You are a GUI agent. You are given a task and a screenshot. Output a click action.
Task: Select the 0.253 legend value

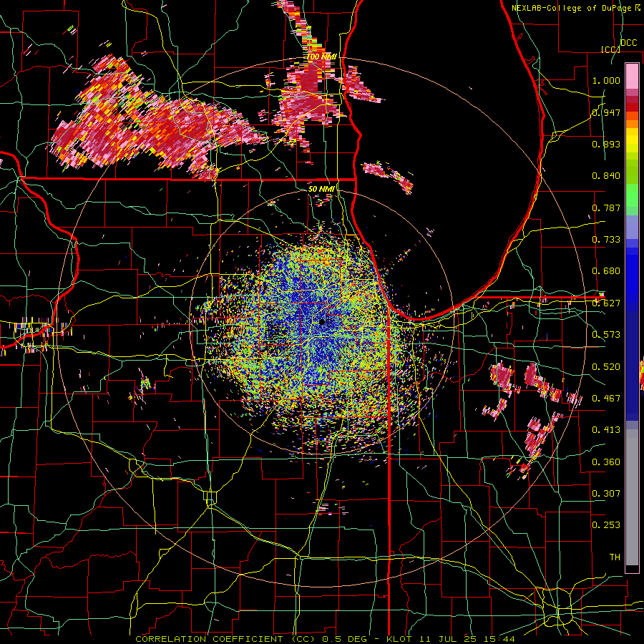[x=606, y=525]
